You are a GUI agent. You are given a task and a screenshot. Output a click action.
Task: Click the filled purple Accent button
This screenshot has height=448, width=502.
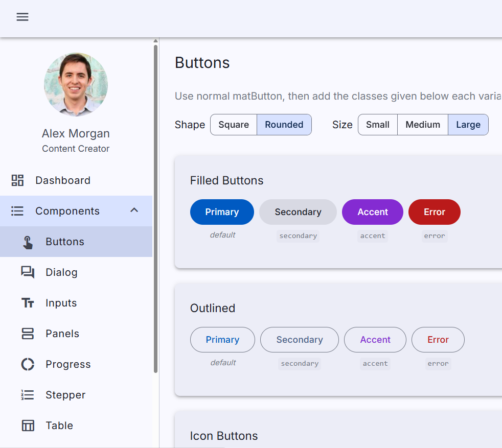(372, 212)
